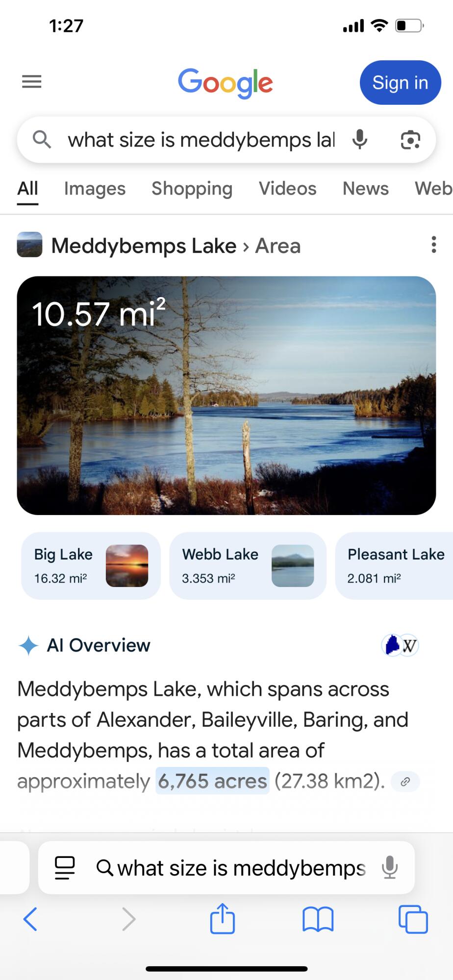Tap the voice search microphone icon

360,140
